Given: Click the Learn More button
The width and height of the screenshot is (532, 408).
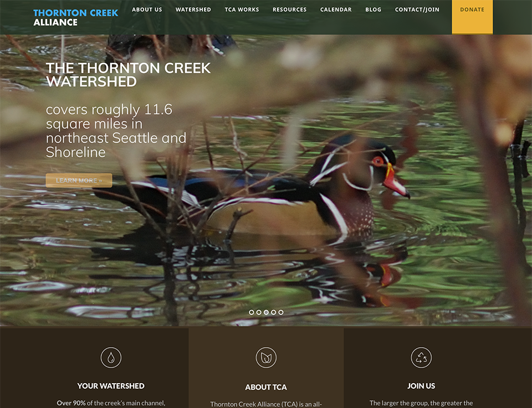Looking at the screenshot, I should coord(79,180).
